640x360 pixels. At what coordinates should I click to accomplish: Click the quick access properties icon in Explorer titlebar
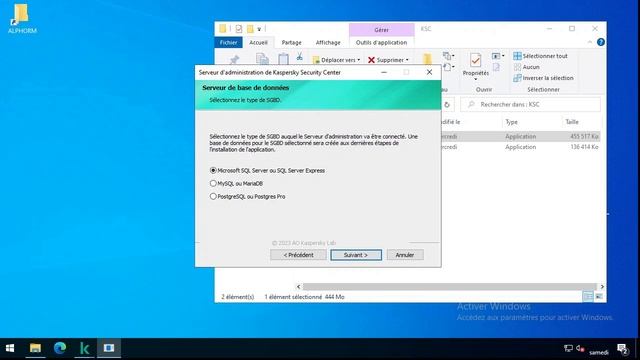239,29
